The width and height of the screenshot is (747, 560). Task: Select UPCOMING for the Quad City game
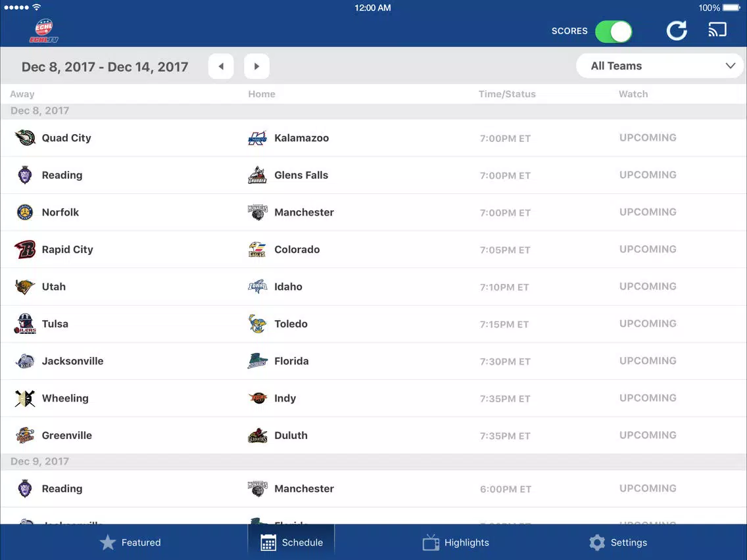[648, 137]
